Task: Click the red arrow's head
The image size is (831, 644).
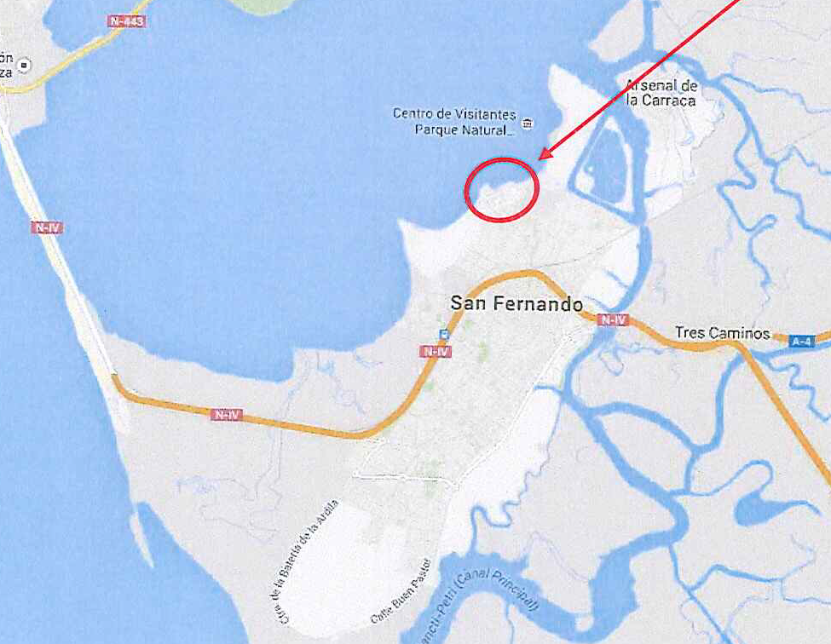Action: (545, 153)
